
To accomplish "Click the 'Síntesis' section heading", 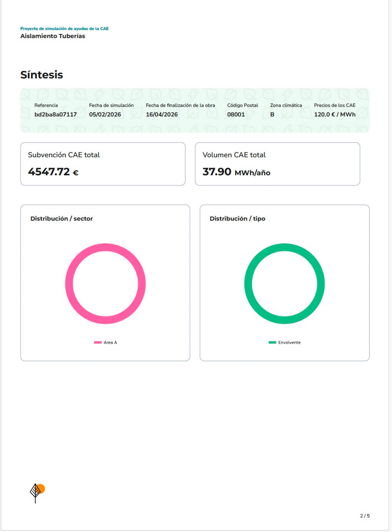I will coord(42,75).
